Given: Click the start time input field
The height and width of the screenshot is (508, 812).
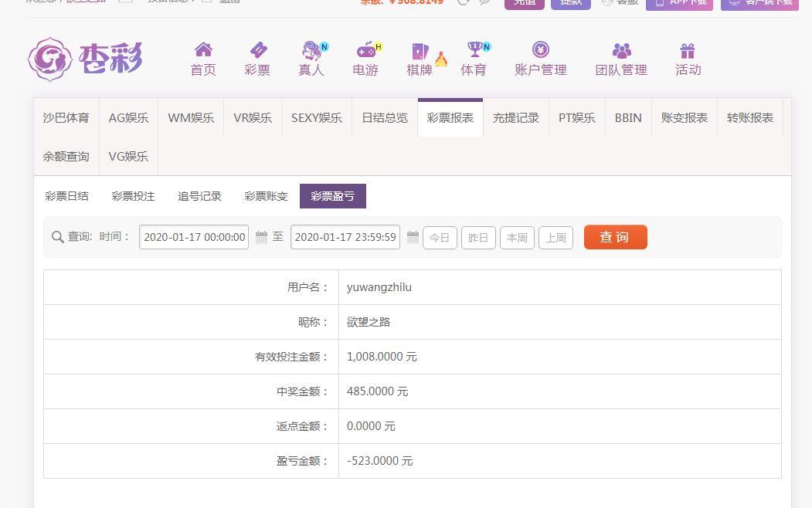Looking at the screenshot, I should point(194,237).
